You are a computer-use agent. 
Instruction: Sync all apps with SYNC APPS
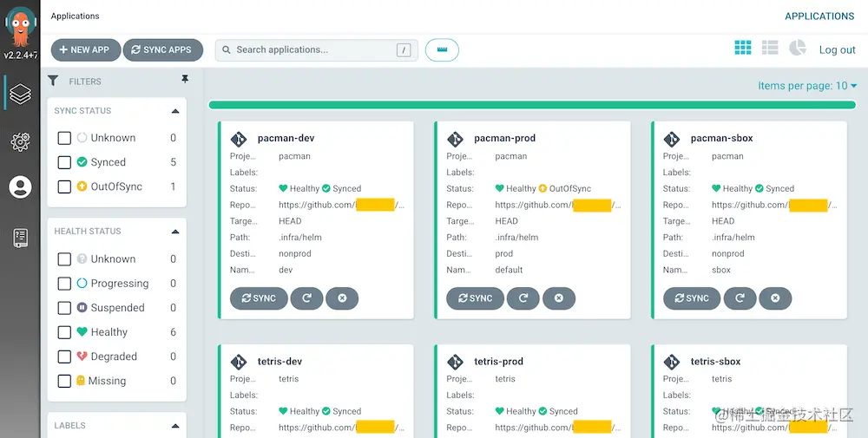(x=163, y=49)
